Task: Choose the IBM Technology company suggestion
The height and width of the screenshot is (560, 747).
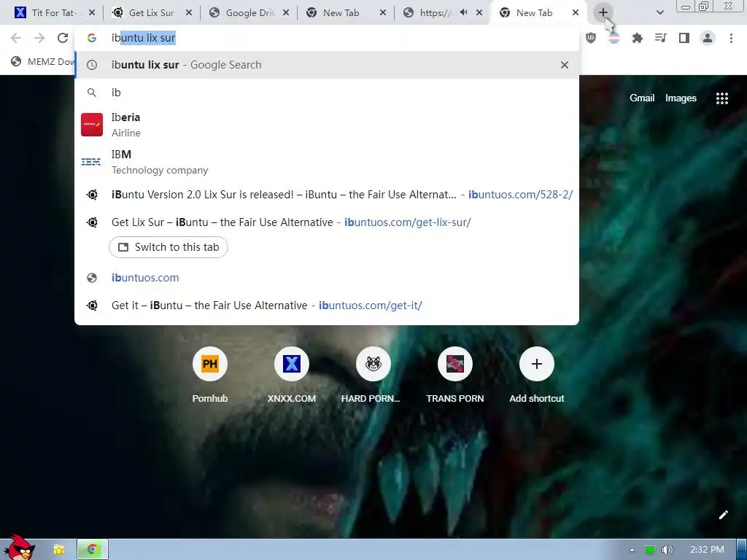Action: [327, 162]
